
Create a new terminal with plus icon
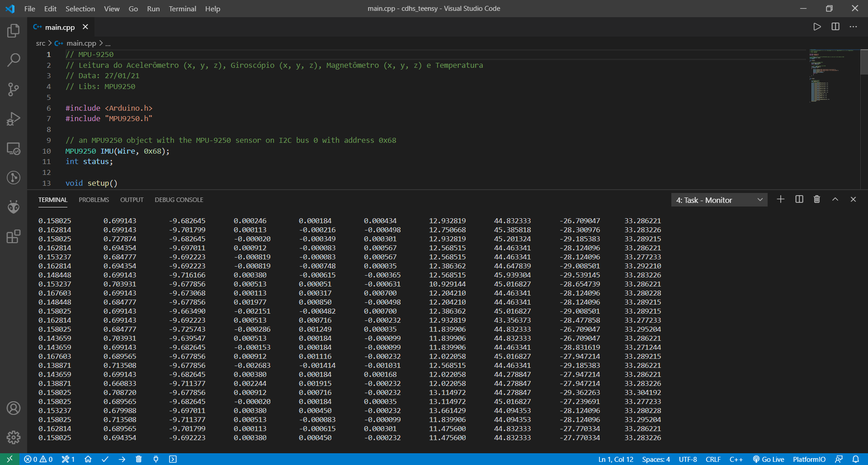click(780, 199)
